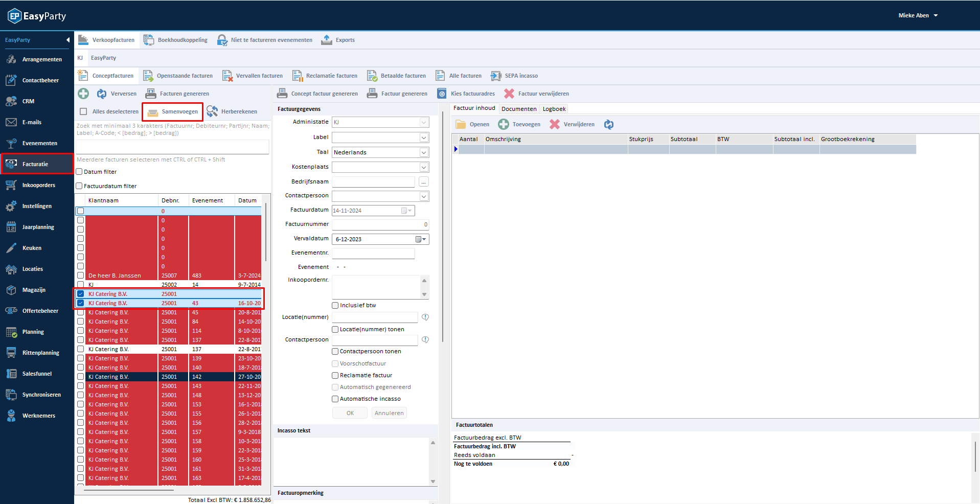Click the Factuurnummer input field

click(380, 224)
